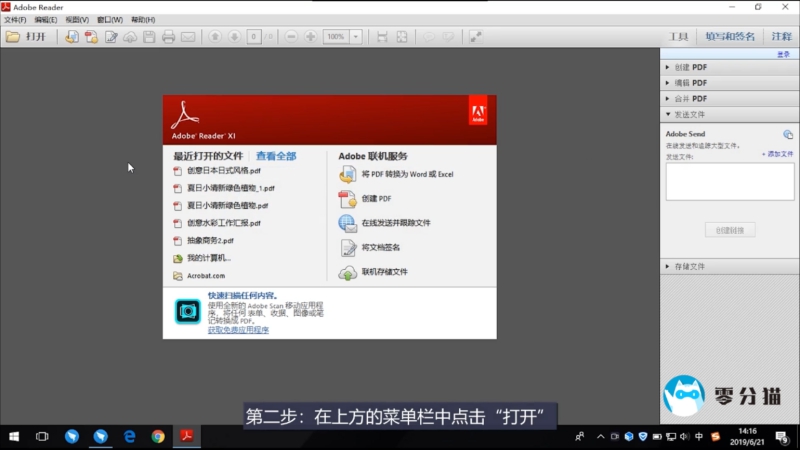Viewport: 800px width, 450px height.
Task: Open the 文件(F) menu
Action: pos(15,19)
